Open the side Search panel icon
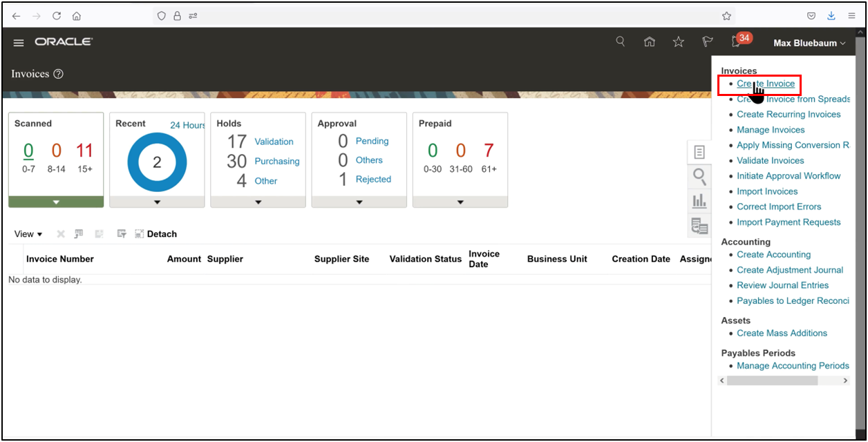The width and height of the screenshot is (868, 442). point(699,177)
